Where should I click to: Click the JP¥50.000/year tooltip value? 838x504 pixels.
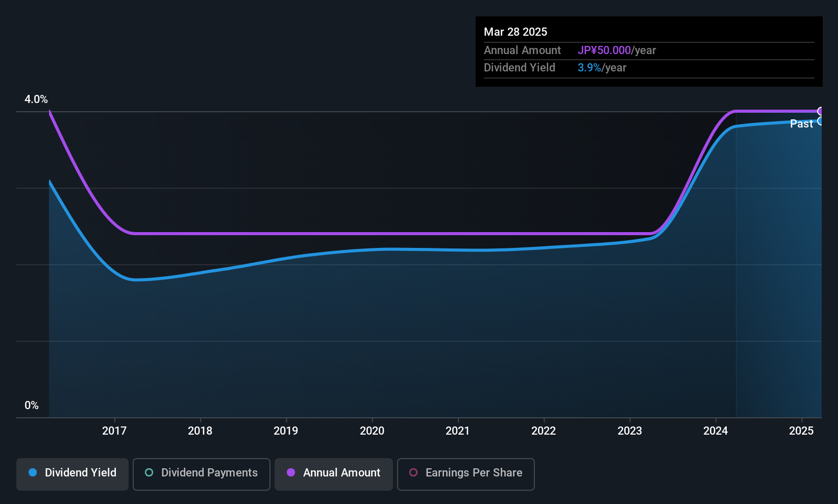617,51
